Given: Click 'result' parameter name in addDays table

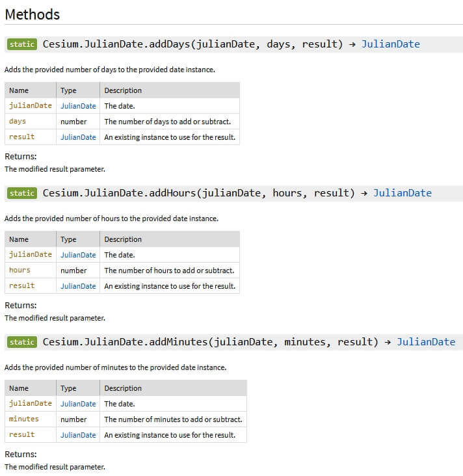Looking at the screenshot, I should tap(22, 137).
